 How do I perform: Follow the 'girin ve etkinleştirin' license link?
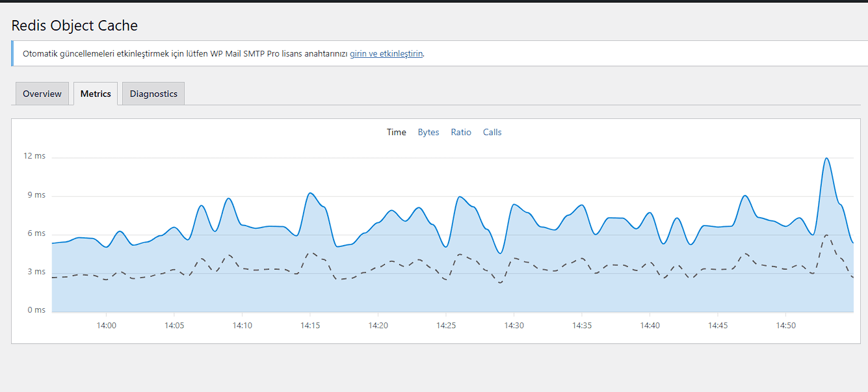(386, 53)
